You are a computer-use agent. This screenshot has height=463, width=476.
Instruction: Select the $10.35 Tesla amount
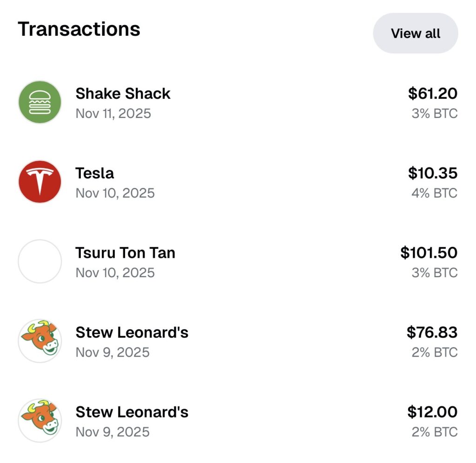point(433,173)
